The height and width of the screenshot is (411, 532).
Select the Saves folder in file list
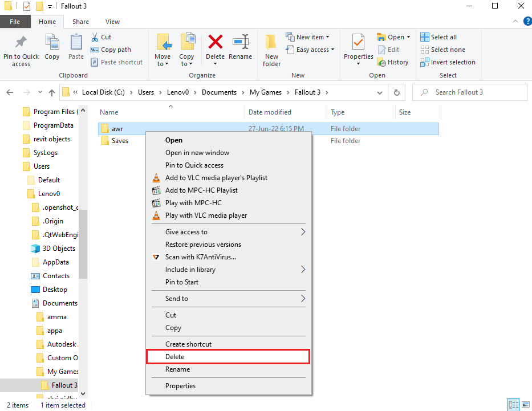pyautogui.click(x=120, y=141)
